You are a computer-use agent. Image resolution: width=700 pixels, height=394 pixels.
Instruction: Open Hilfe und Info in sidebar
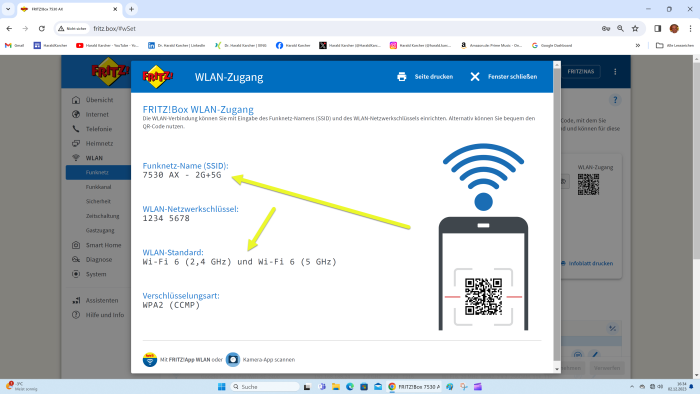point(104,315)
